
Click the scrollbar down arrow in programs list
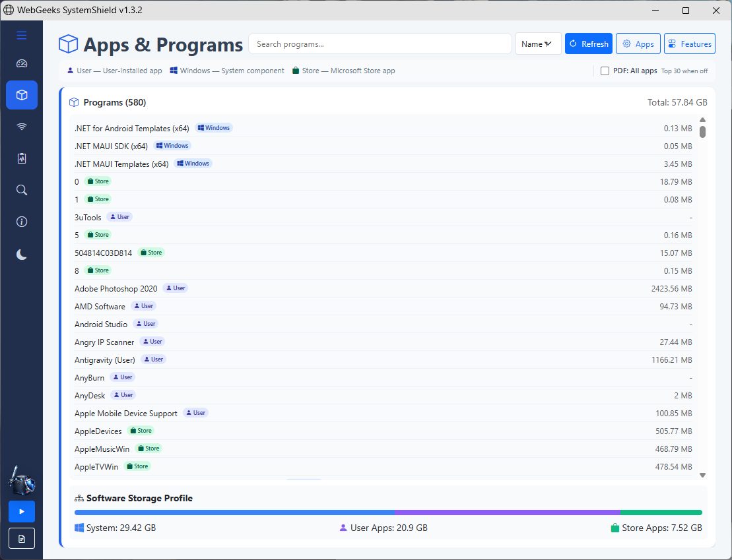(702, 475)
